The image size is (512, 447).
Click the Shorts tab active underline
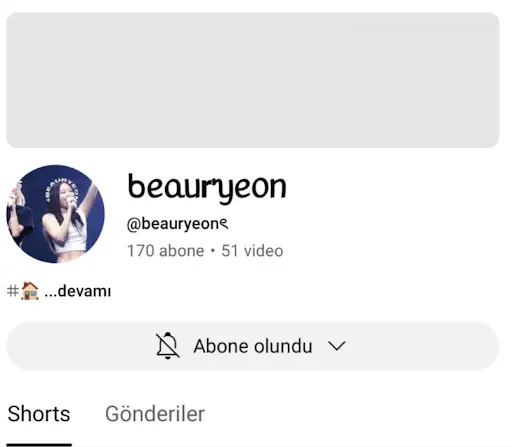click(39, 445)
